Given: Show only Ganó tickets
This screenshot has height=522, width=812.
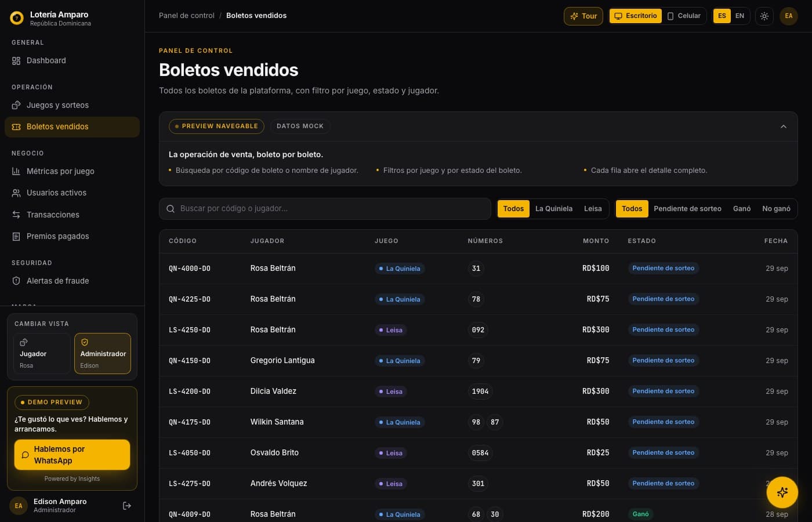Looking at the screenshot, I should pos(742,209).
